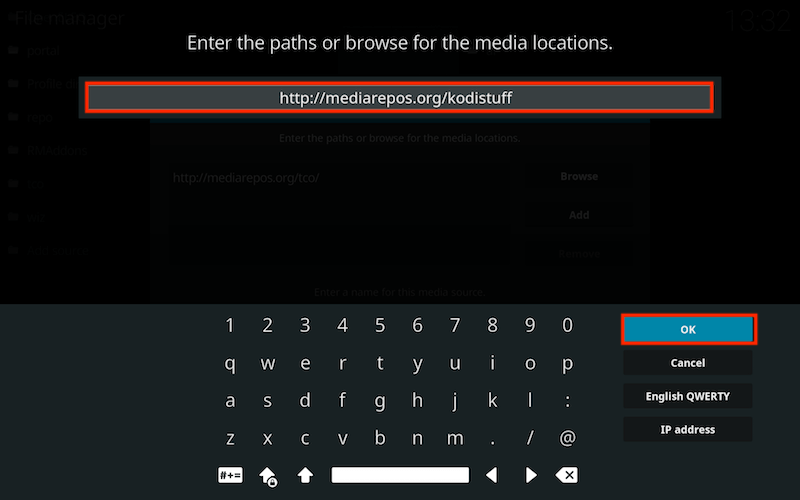The width and height of the screenshot is (800, 500).
Task: Toggle the shift arrow key
Action: pos(305,475)
